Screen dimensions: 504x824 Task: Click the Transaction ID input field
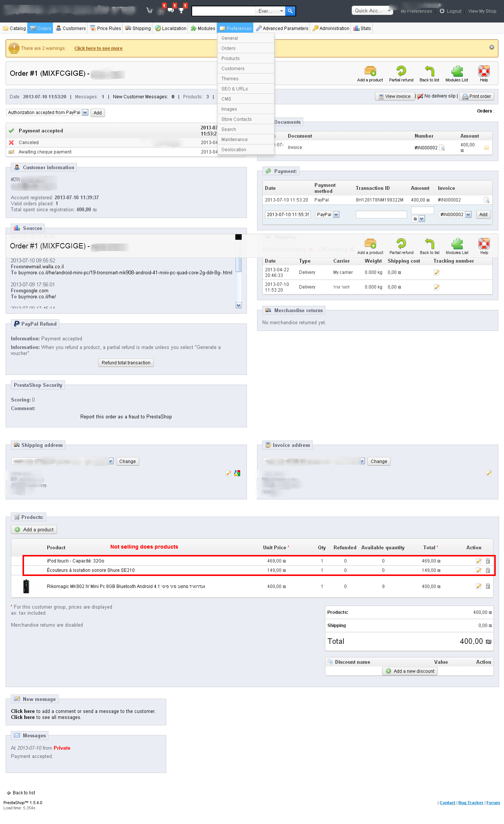[381, 215]
